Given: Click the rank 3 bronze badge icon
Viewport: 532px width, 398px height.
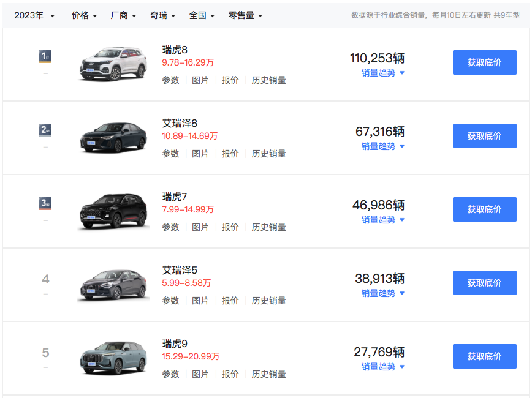Looking at the screenshot, I should (45, 203).
